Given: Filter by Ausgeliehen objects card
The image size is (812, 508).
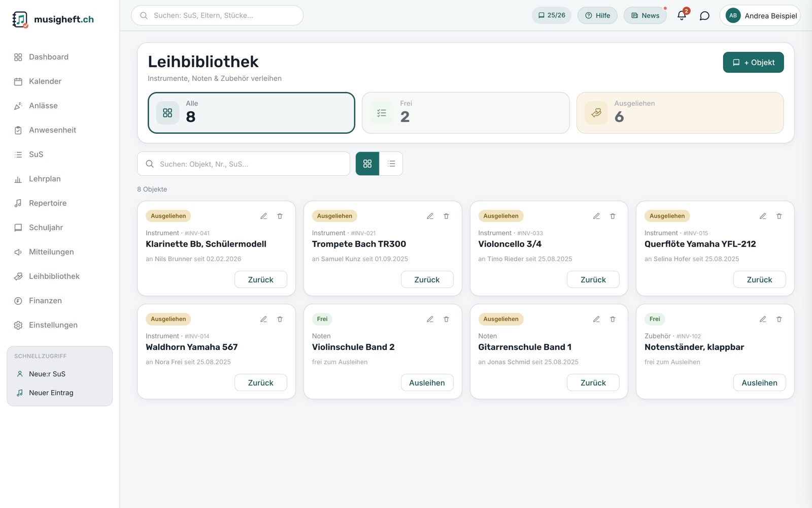Looking at the screenshot, I should 680,113.
